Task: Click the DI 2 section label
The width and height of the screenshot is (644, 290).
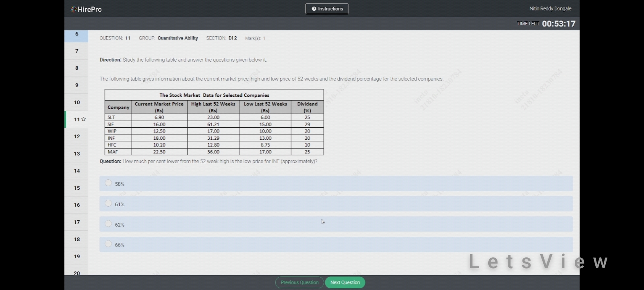Action: [x=233, y=38]
